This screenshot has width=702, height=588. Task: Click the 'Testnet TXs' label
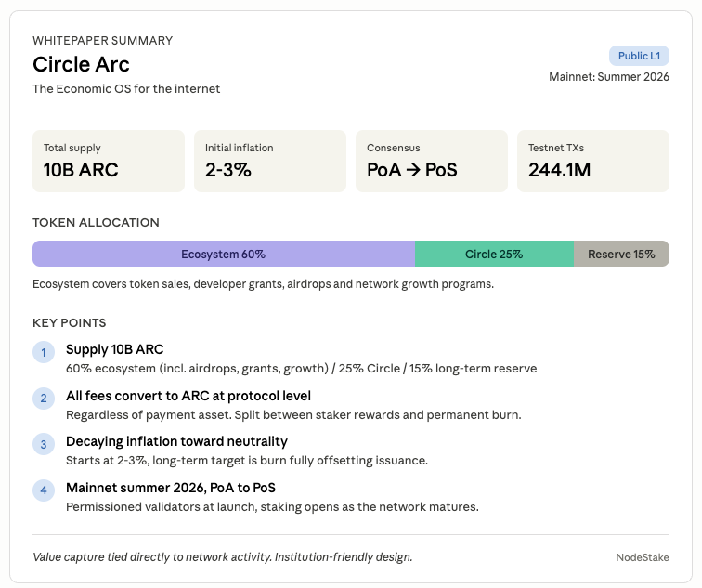click(556, 148)
